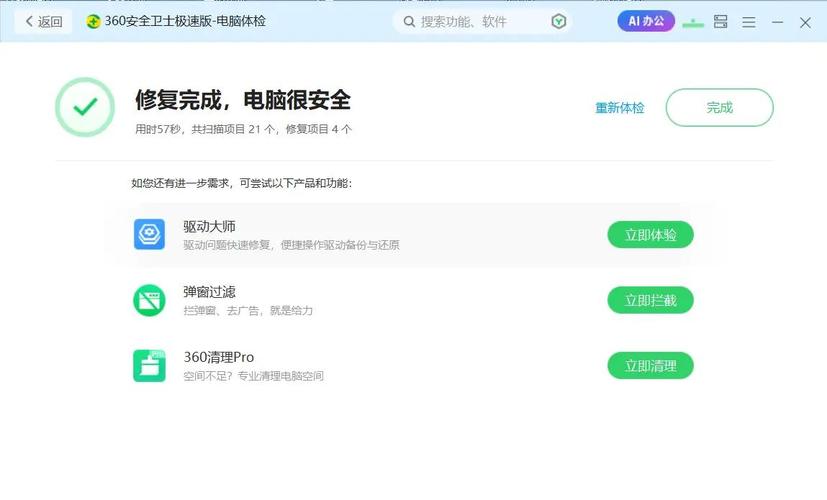Open the AI 办公 button

[646, 21]
